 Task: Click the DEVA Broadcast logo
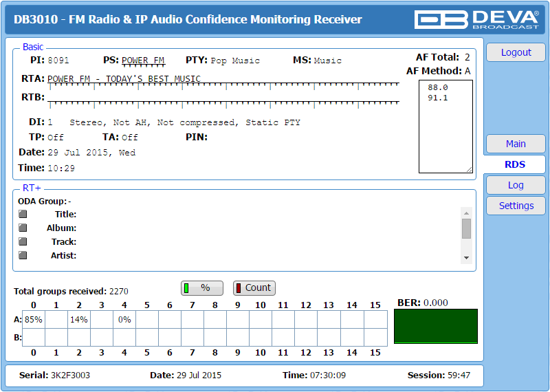click(478, 19)
